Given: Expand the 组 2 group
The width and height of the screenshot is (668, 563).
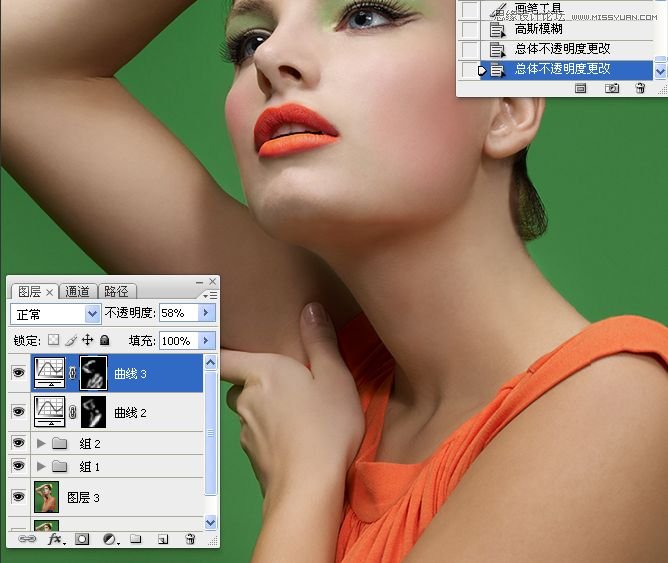Looking at the screenshot, I should [41, 443].
